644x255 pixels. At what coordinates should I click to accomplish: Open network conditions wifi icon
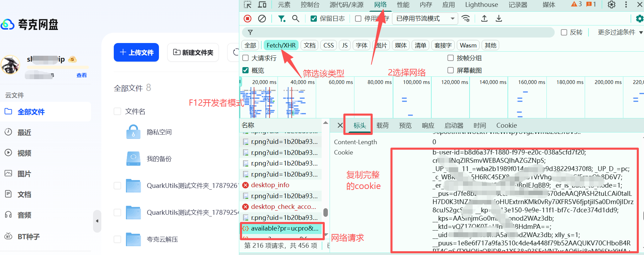pyautogui.click(x=466, y=19)
